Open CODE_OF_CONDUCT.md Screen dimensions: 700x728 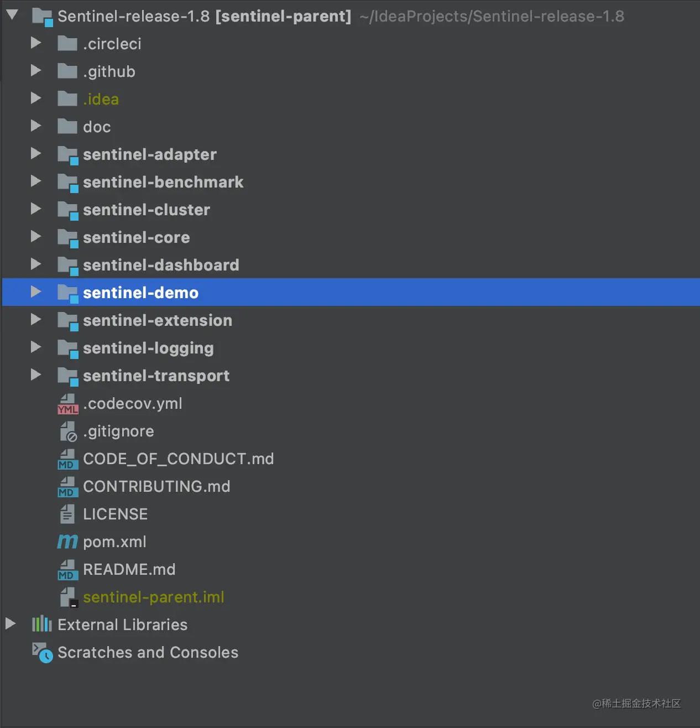point(178,459)
